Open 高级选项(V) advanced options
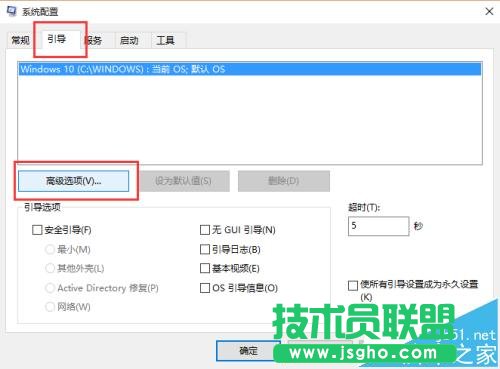 [x=73, y=181]
